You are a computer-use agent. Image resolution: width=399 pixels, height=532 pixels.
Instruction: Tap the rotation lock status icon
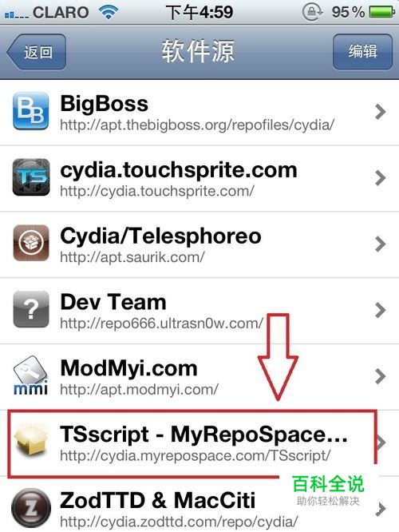click(x=312, y=13)
